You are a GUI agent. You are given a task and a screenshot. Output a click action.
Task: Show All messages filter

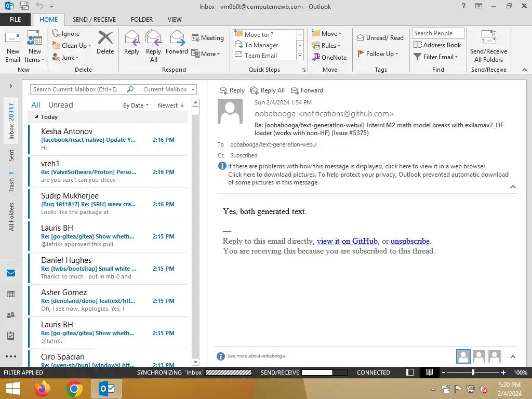coord(36,105)
